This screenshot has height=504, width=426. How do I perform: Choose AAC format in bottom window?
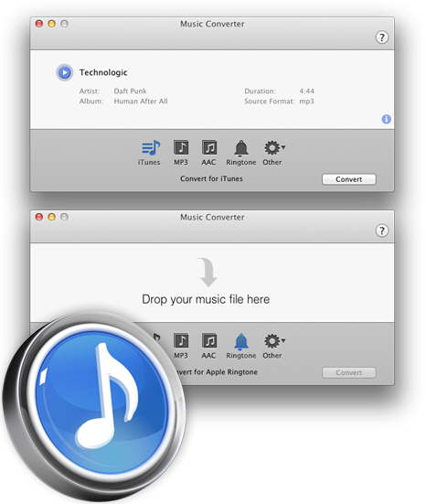tap(209, 346)
